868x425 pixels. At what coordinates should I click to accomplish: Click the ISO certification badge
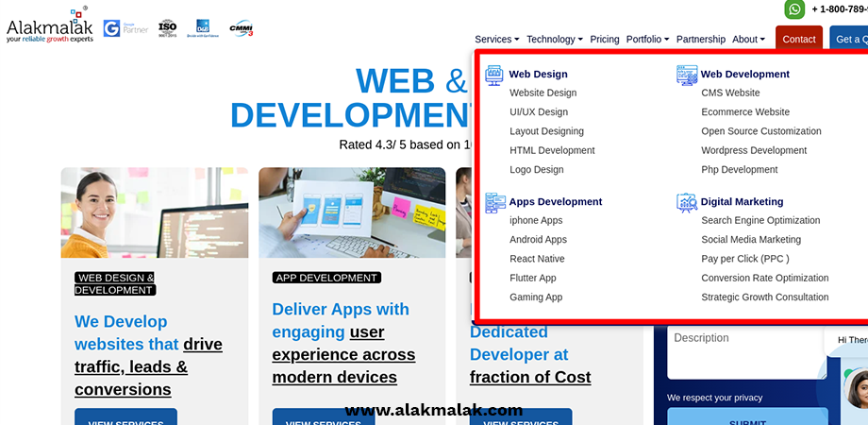[167, 27]
